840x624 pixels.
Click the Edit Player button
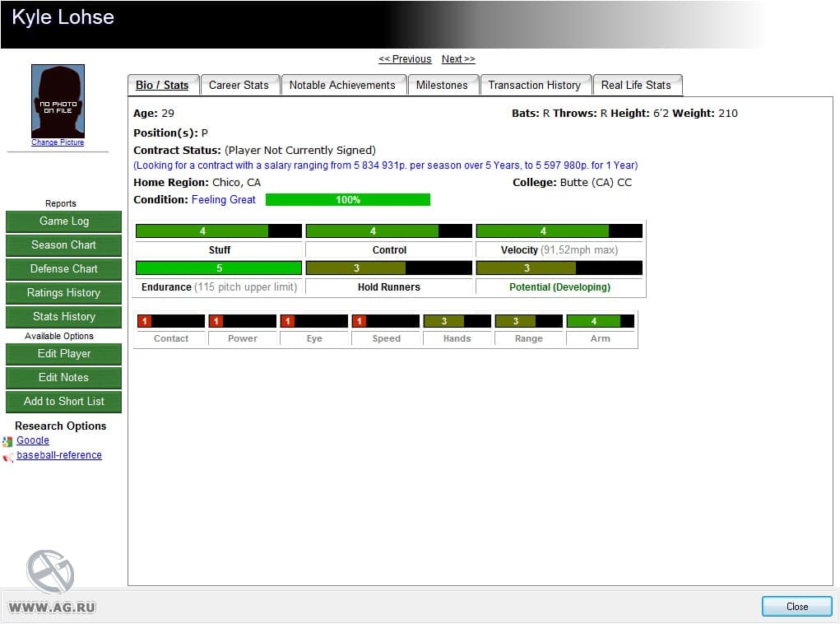coord(63,354)
